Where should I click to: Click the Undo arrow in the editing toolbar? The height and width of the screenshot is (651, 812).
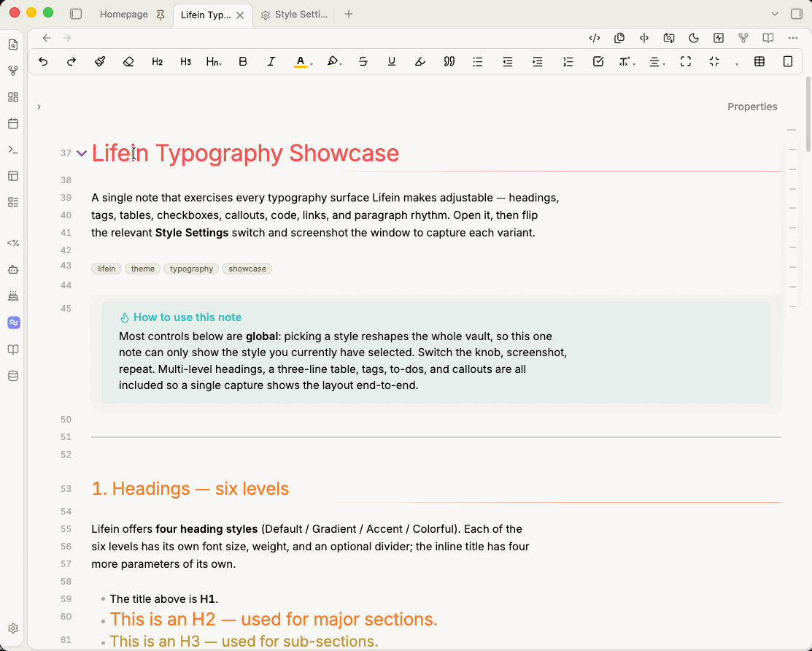pyautogui.click(x=43, y=61)
